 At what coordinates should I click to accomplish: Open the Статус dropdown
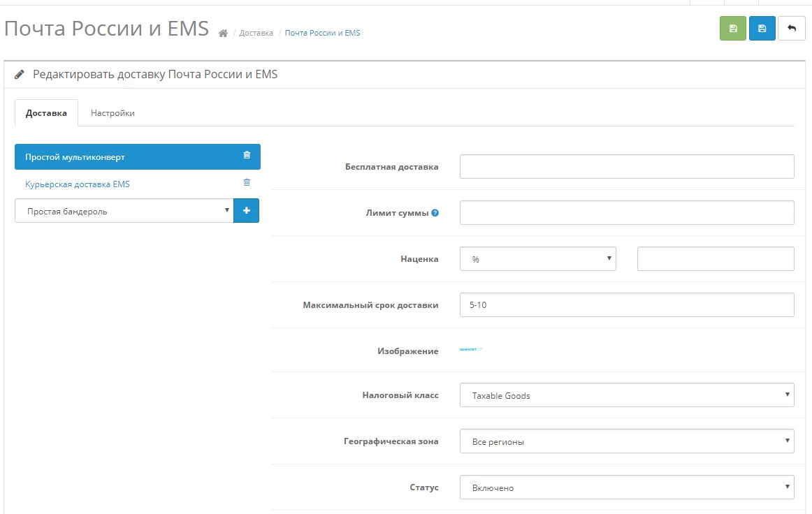click(x=627, y=487)
